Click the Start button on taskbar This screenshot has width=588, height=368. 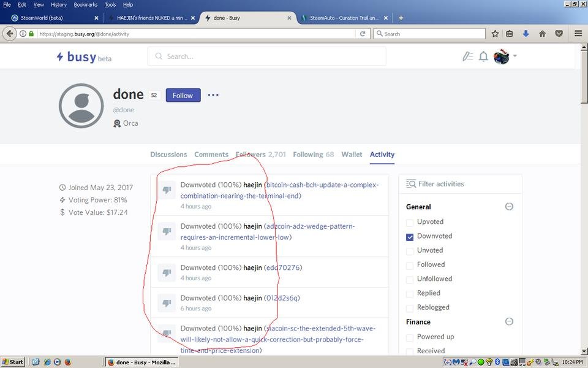13,362
